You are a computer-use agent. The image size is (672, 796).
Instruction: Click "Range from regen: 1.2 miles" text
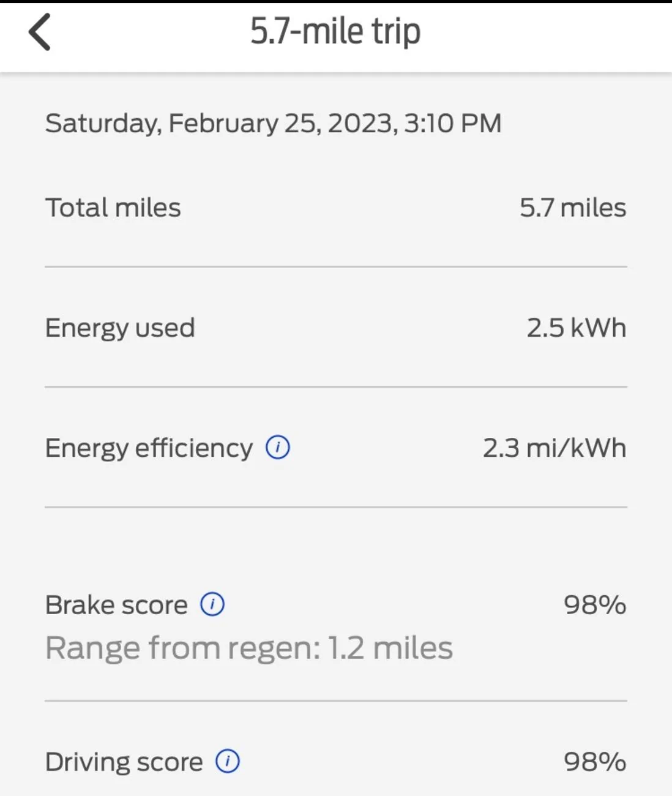(x=249, y=648)
